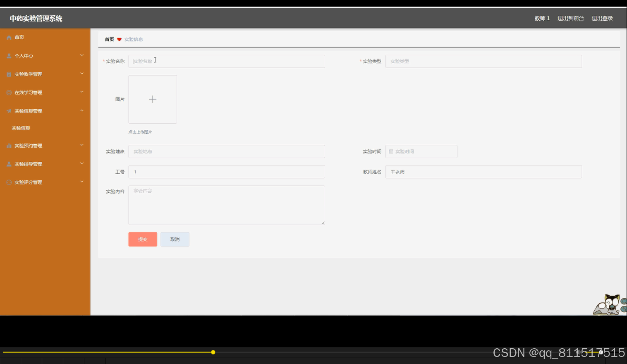627x364 pixels.
Task: Click the paper-plane icon beside 实验信息管理
Action: pyautogui.click(x=9, y=111)
